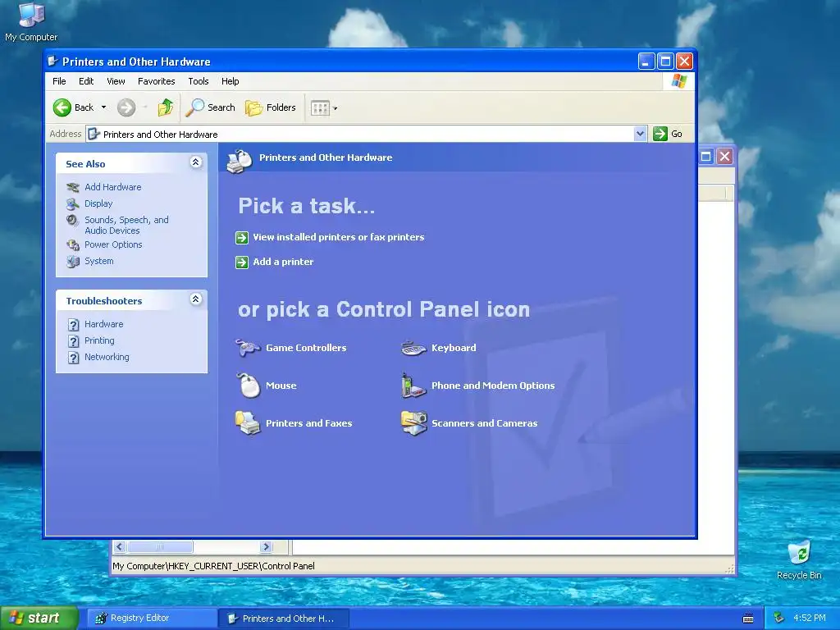840x630 pixels.
Task: Click the Add Hardware icon
Action: click(x=73, y=188)
